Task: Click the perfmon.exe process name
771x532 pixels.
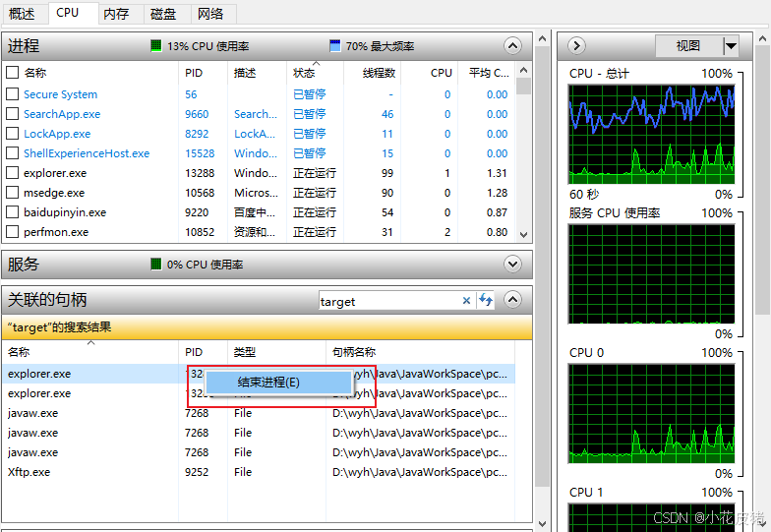Action: coord(56,232)
